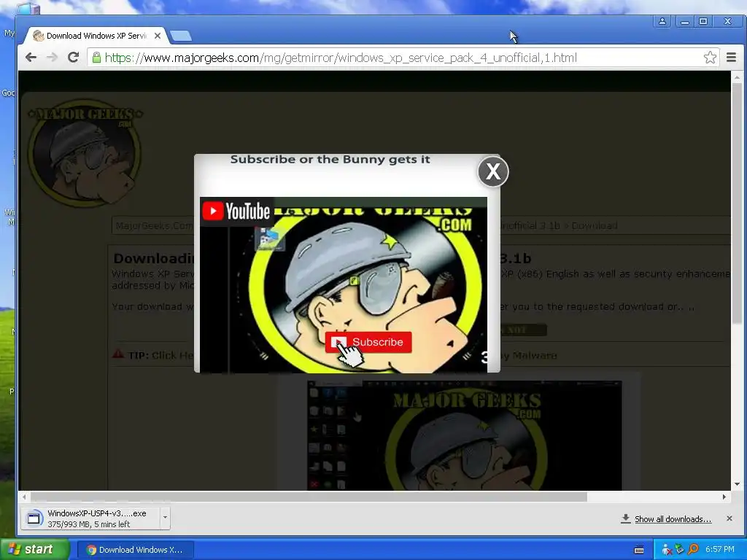Open the Windows Start menu

click(35, 550)
